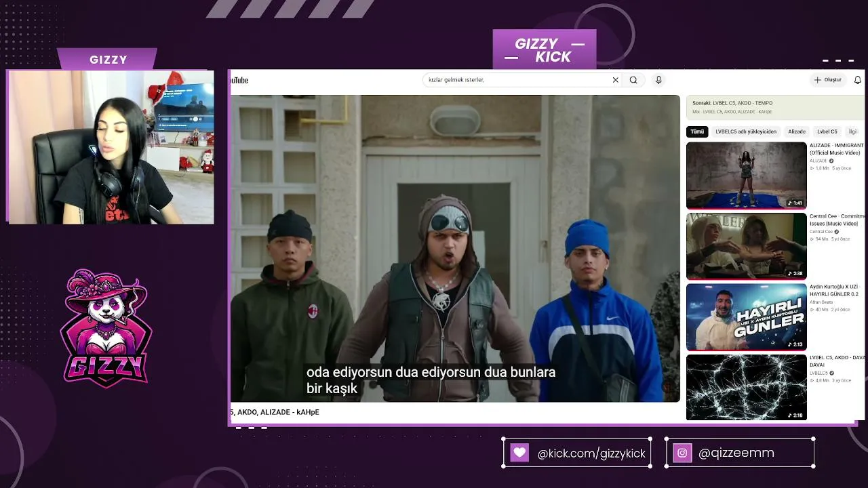The width and height of the screenshot is (868, 488).
Task: Click the 1:41 duration badge
Action: coord(796,203)
